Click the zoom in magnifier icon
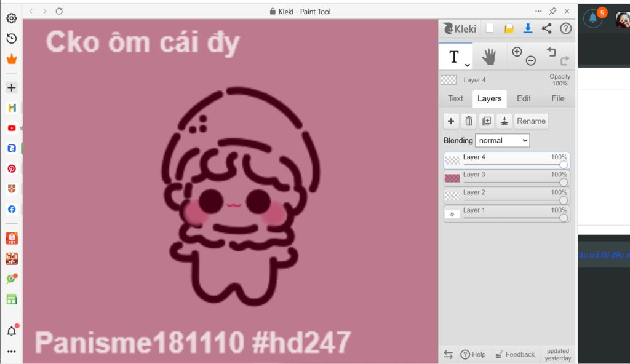Image resolution: width=630 pixels, height=364 pixels. pyautogui.click(x=517, y=52)
